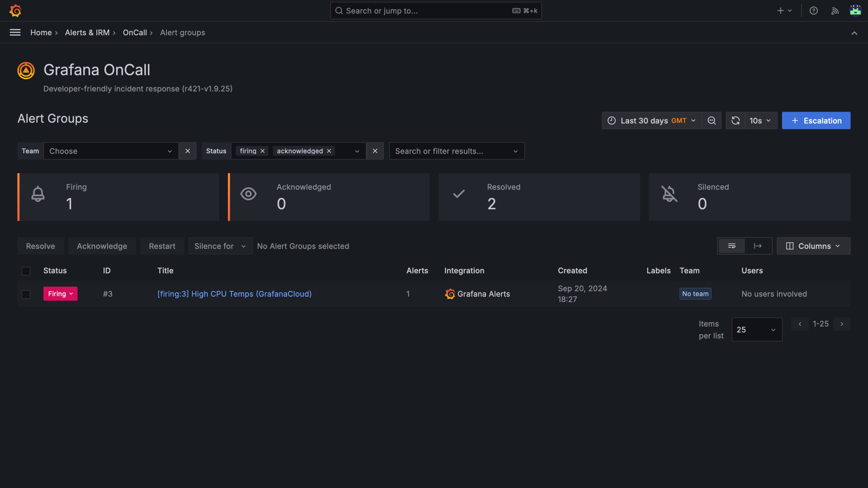
Task: Navigate to Alerts & IRM breadcrumb
Action: coord(87,33)
